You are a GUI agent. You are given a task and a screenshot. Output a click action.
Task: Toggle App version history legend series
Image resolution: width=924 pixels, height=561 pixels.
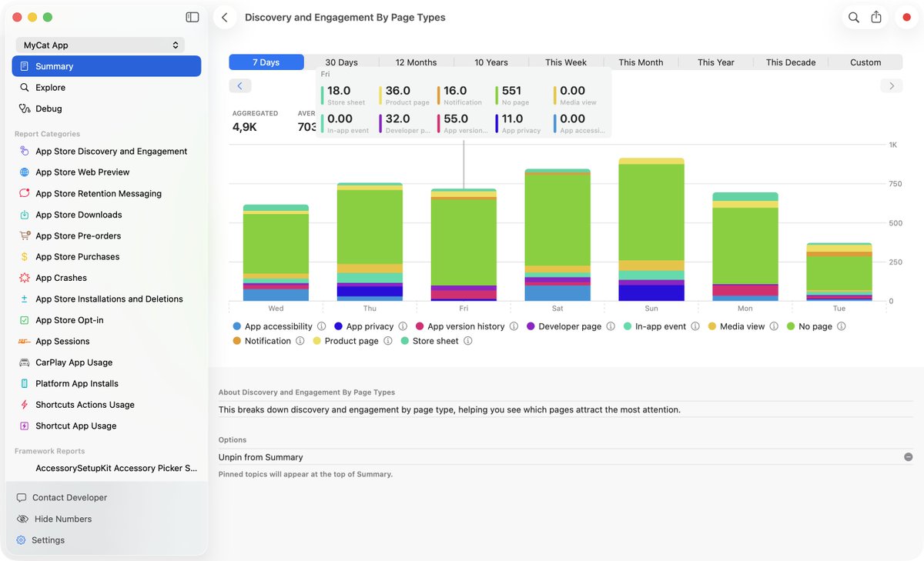click(460, 326)
